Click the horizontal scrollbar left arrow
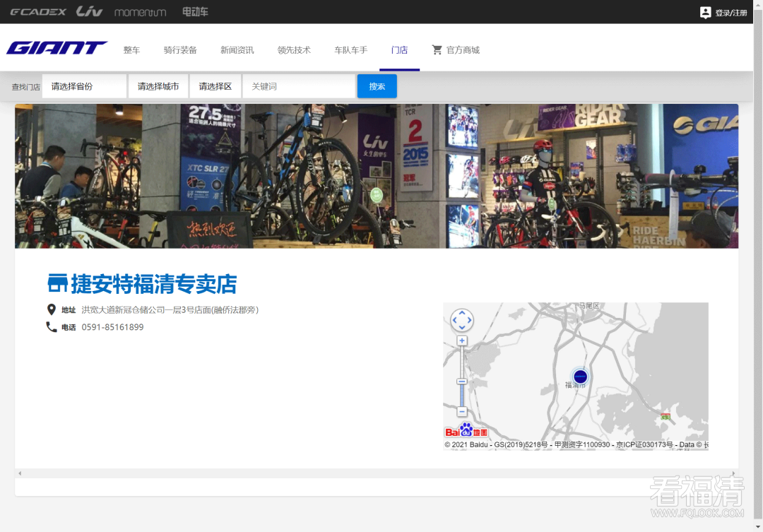 (x=20, y=473)
